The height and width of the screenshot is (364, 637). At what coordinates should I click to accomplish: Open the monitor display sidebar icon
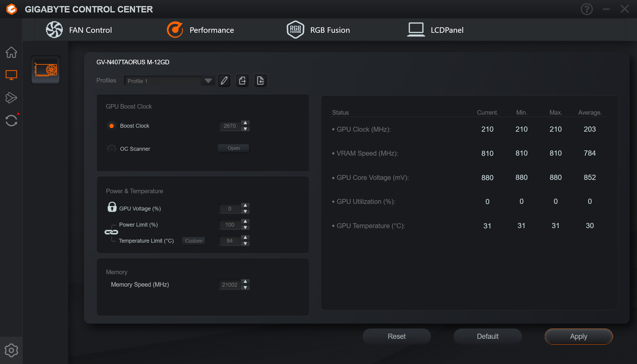[11, 75]
